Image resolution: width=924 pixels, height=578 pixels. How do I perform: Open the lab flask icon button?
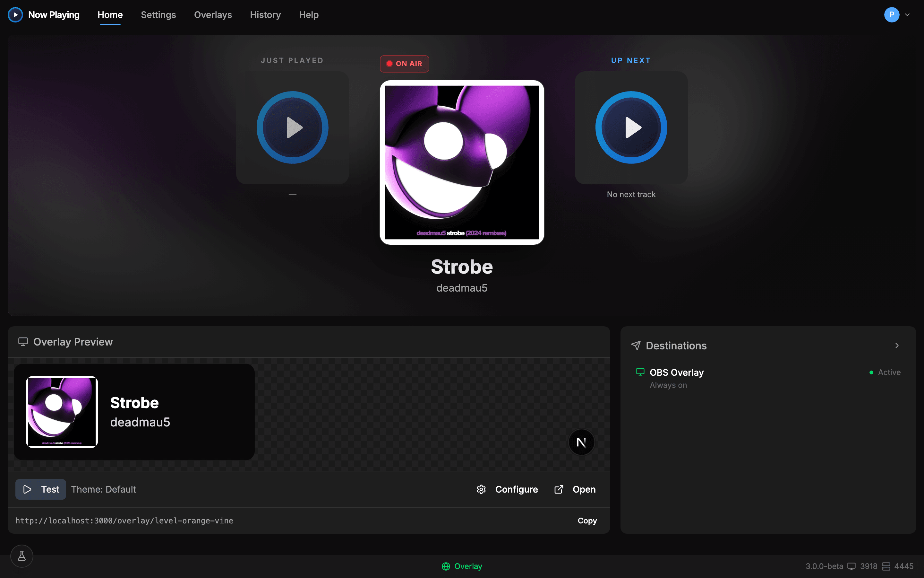tap(22, 556)
